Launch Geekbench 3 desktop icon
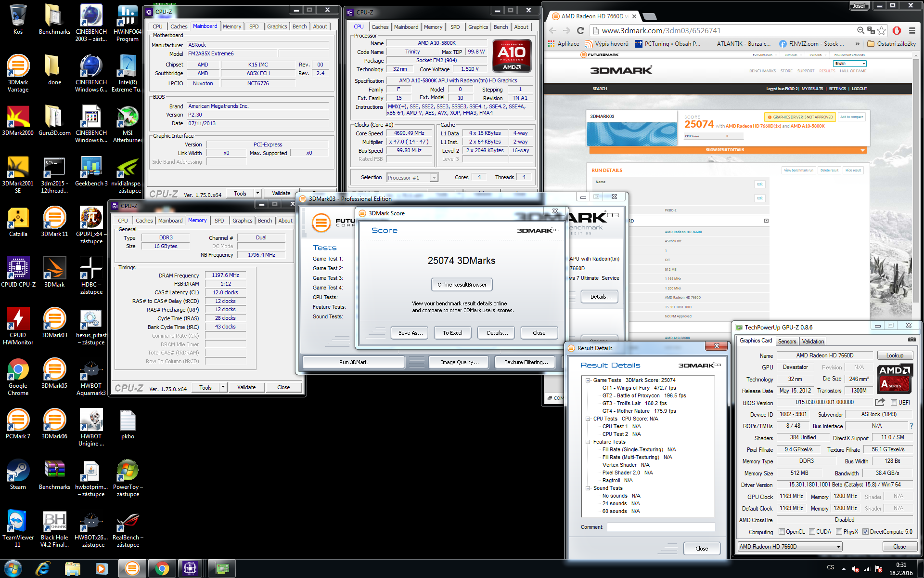924x578 pixels. pyautogui.click(x=91, y=171)
